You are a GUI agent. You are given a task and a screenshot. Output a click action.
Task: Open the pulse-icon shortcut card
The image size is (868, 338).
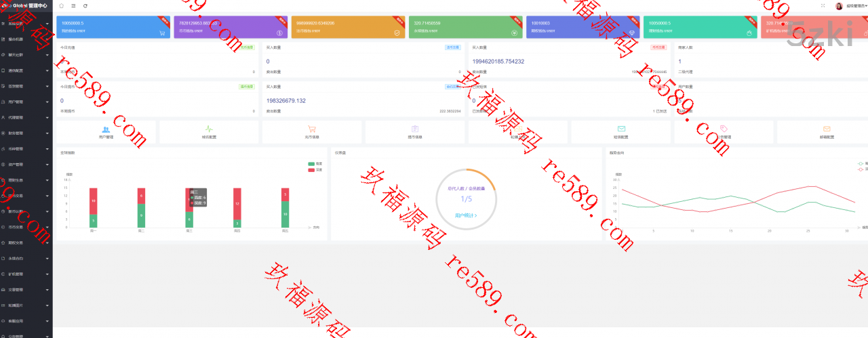[x=209, y=131]
